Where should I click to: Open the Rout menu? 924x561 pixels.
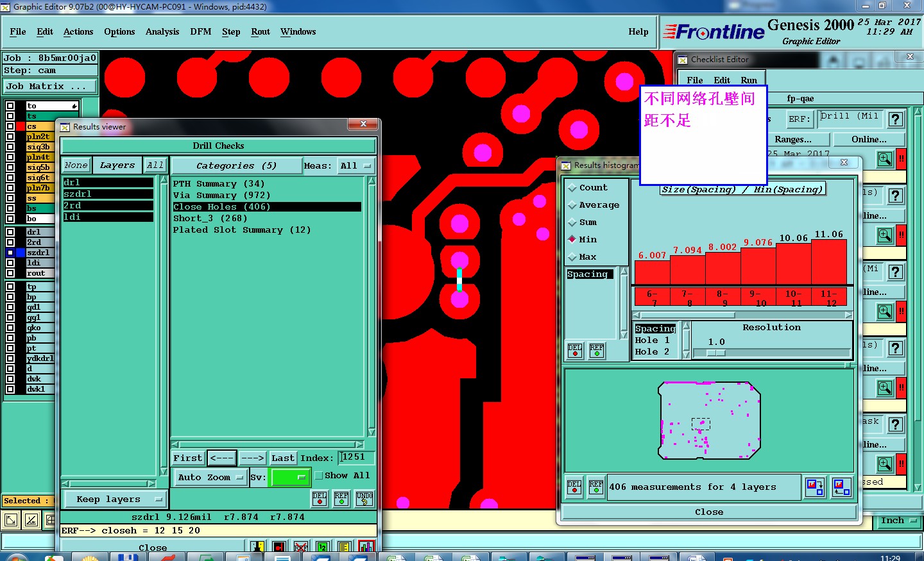(261, 32)
